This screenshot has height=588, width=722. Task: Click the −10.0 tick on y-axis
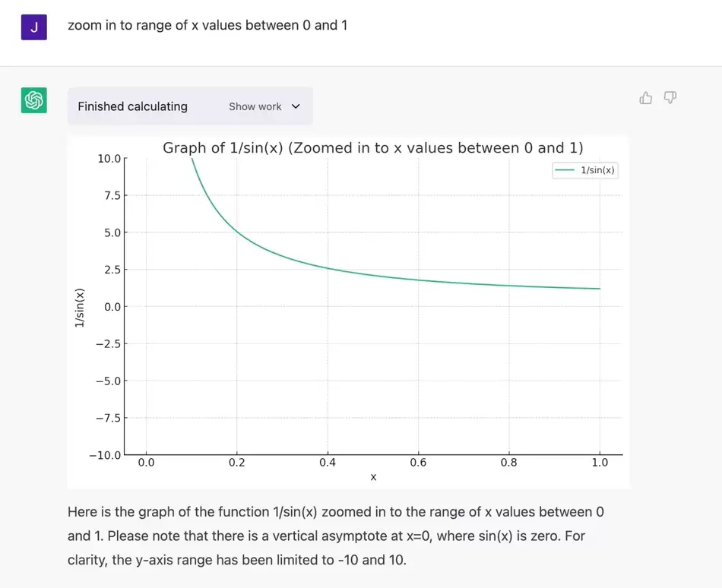point(105,455)
